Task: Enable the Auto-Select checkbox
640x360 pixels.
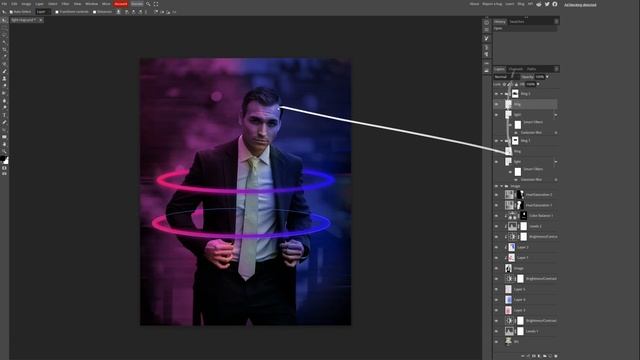Action: coord(11,12)
